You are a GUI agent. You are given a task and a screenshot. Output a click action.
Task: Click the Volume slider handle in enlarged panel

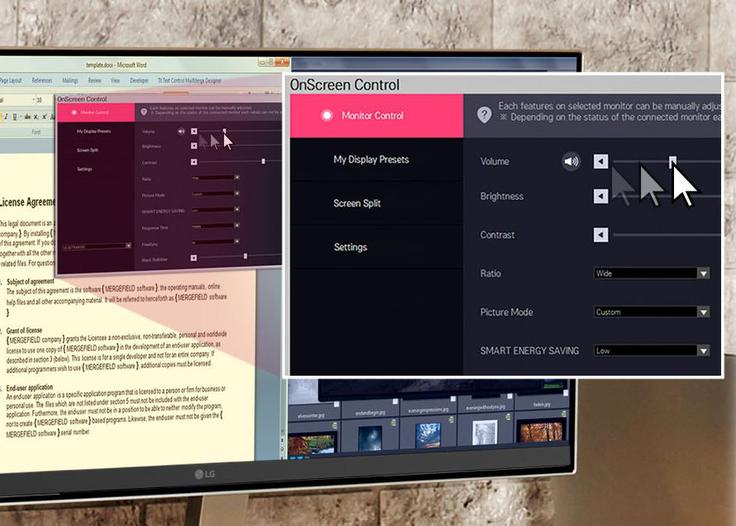click(x=673, y=161)
